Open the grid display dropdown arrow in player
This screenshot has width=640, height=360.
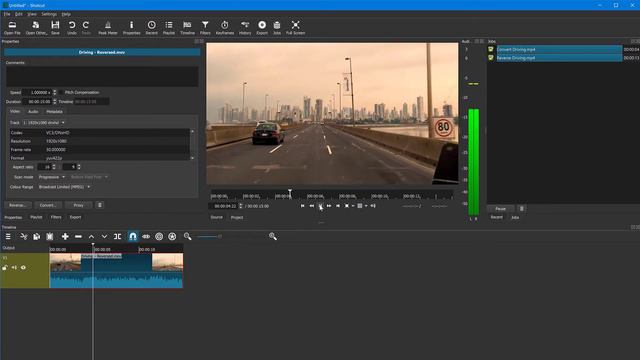tap(366, 206)
